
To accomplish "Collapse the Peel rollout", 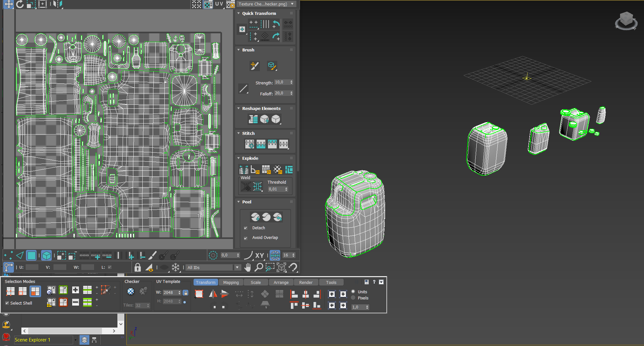I will coord(239,202).
